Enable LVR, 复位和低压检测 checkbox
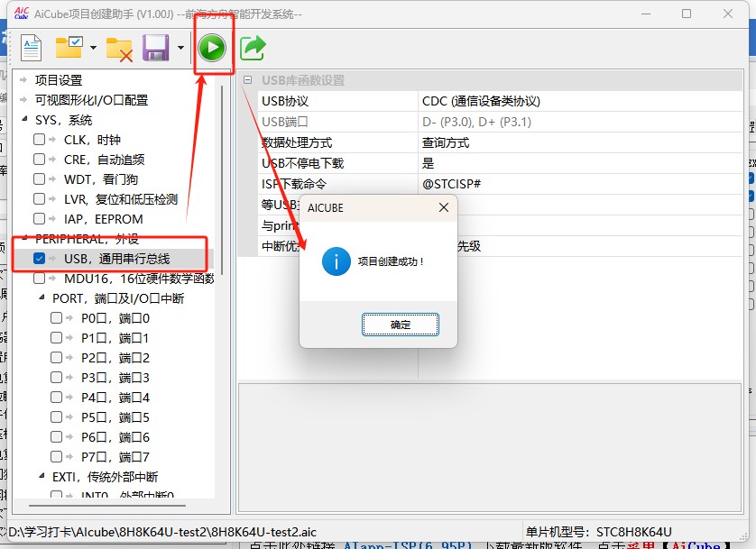 [39, 198]
